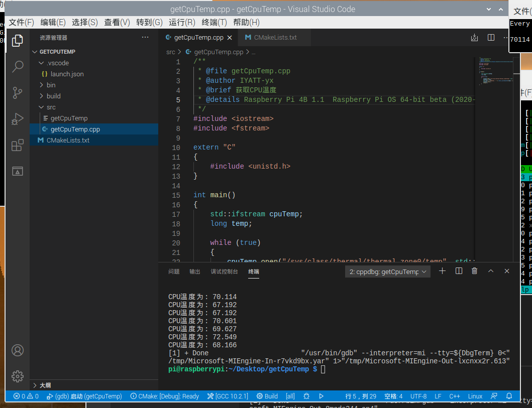
Task: Change indentation via 空格: 4 status item
Action: tap(393, 396)
